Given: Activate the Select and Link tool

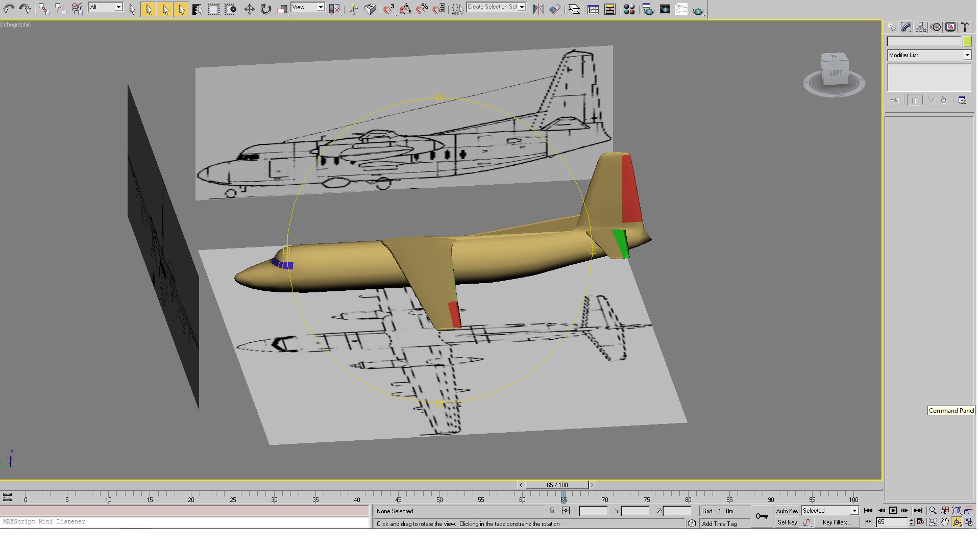Looking at the screenshot, I should (44, 9).
